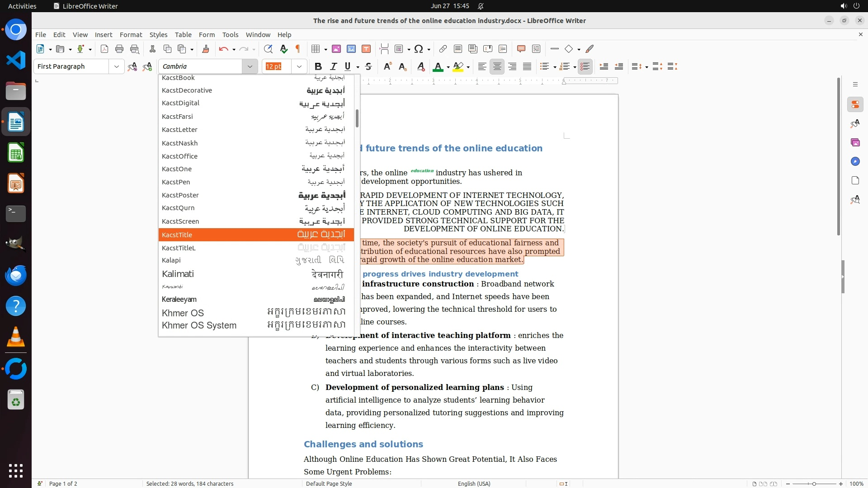Open the Table menu
The width and height of the screenshot is (868, 488).
point(183,35)
